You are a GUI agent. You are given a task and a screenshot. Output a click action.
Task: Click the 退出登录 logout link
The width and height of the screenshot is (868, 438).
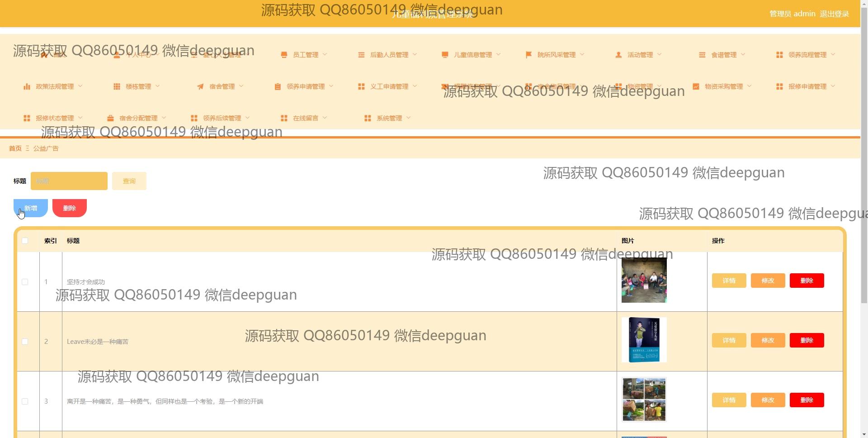pyautogui.click(x=834, y=14)
